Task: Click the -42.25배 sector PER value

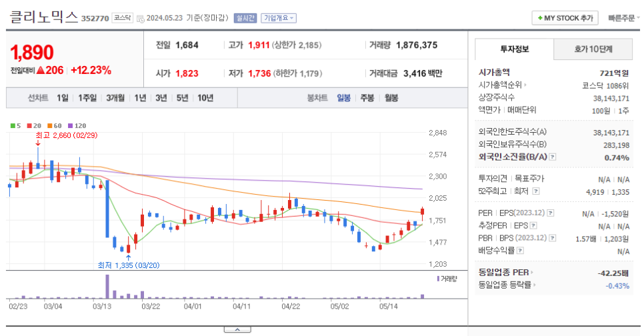Action: 613,273
